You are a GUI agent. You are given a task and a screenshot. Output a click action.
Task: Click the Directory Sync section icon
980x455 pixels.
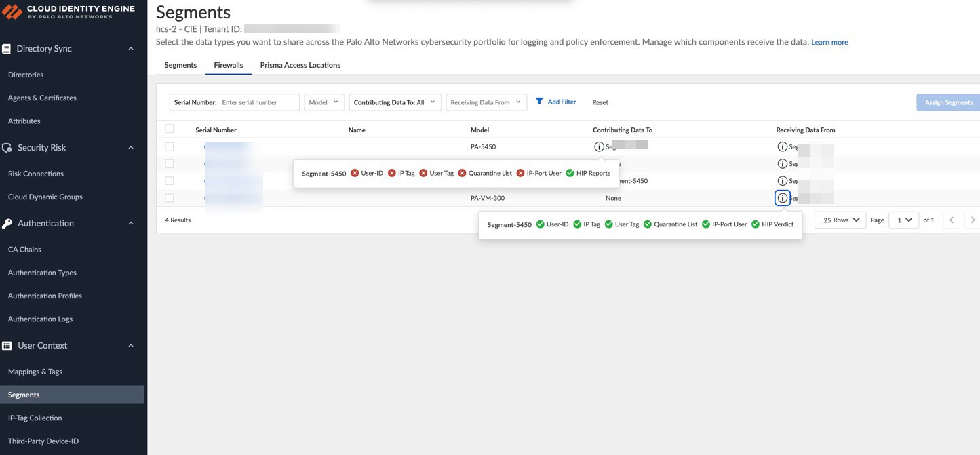coord(7,49)
